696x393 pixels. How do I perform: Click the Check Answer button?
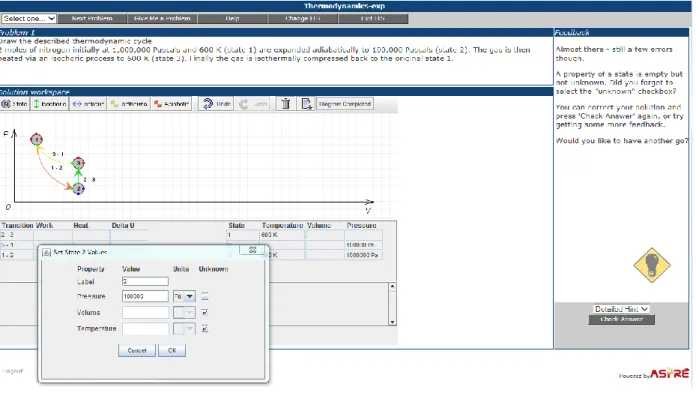pos(621,319)
